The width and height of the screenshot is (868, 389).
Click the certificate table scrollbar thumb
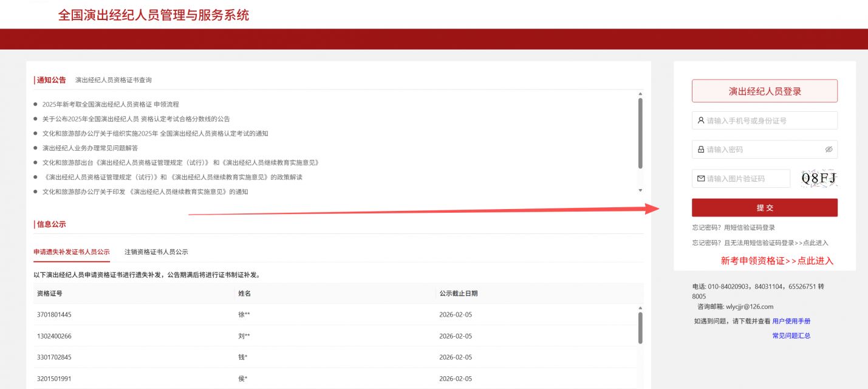click(x=640, y=328)
